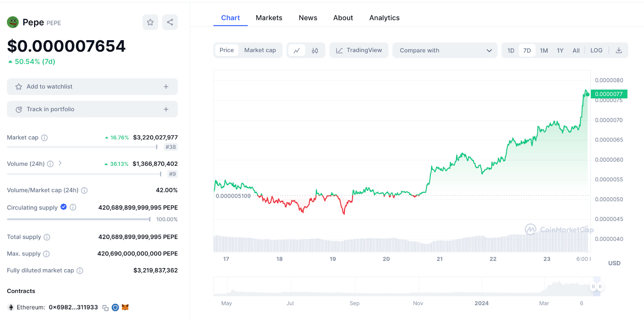
Task: Click the current price marker dot on chart
Action: pos(588,95)
